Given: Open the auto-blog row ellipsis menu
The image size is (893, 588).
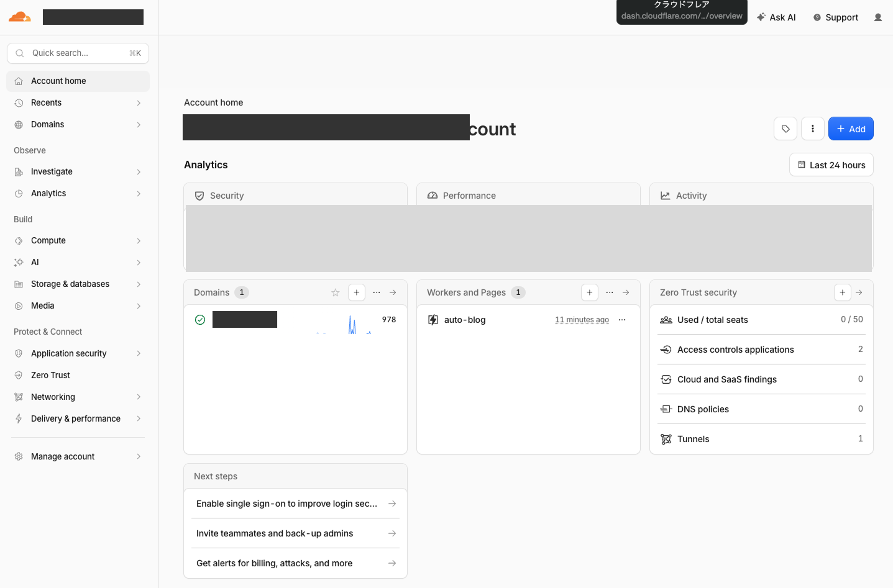Looking at the screenshot, I should coord(622,320).
